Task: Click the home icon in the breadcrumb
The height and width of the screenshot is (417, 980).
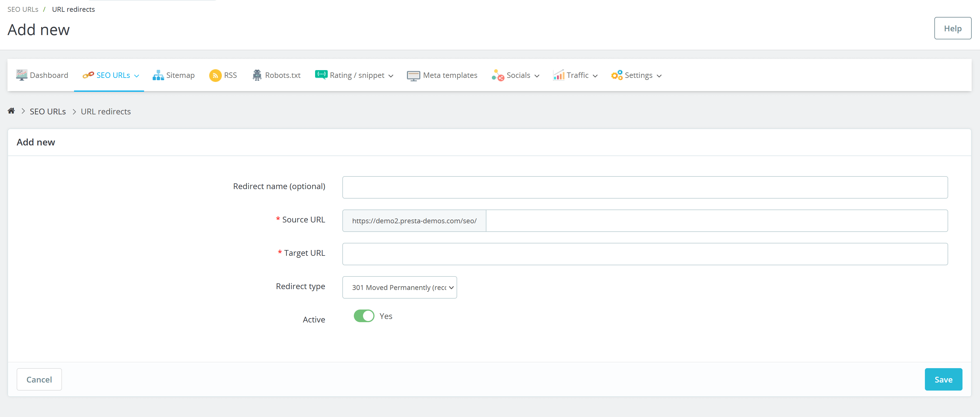Action: pyautogui.click(x=11, y=111)
